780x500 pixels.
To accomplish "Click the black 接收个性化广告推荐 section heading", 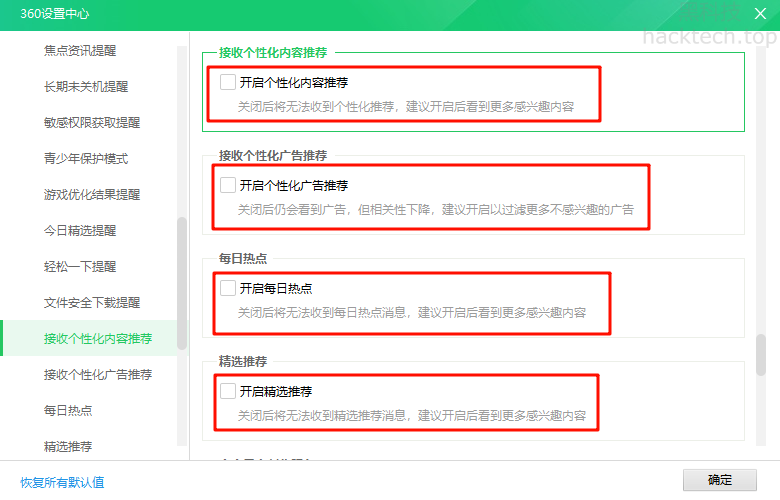I will 273,156.
